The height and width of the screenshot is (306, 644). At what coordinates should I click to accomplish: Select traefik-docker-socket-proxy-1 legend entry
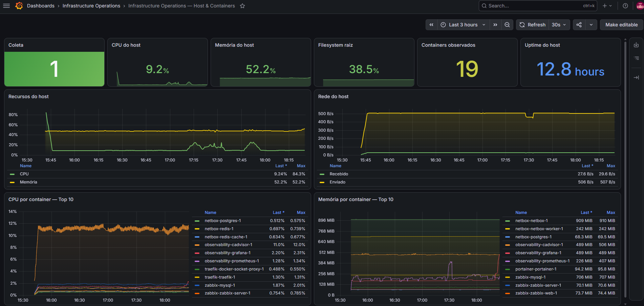[x=234, y=269]
